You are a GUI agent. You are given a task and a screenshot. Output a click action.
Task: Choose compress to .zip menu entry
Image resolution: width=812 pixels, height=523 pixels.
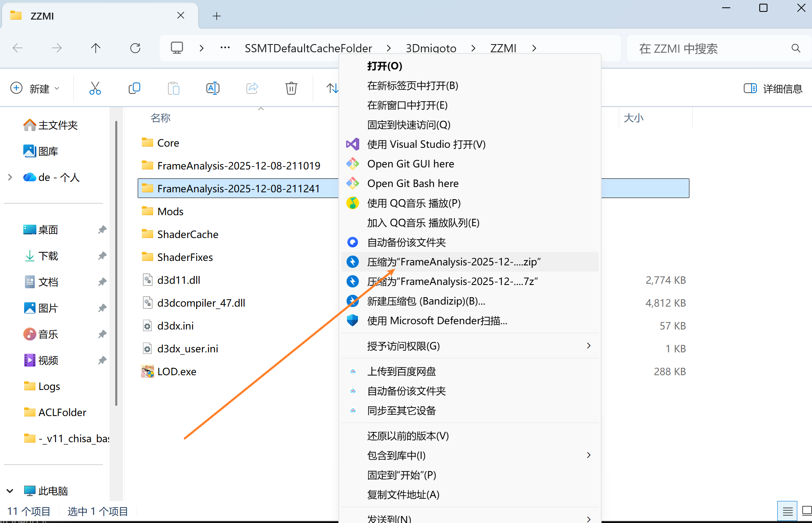click(454, 262)
